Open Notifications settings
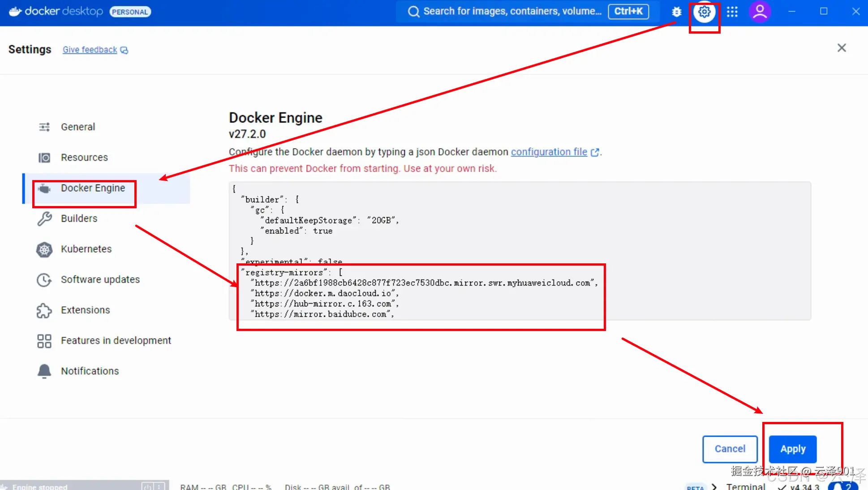Image resolution: width=868 pixels, height=490 pixels. coord(90,371)
